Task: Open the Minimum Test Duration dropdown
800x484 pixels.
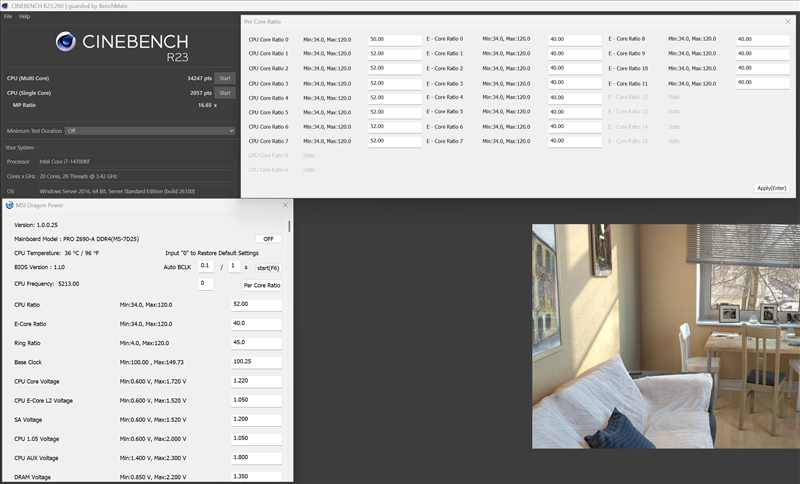Action: point(150,131)
